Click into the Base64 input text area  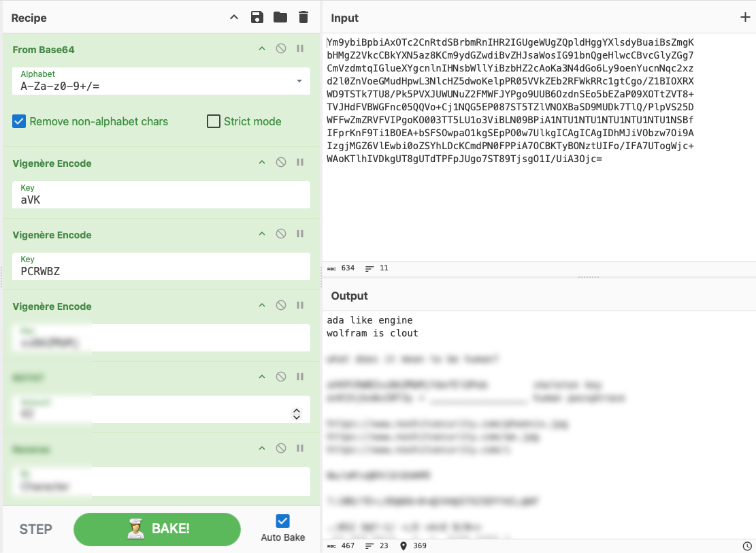coord(538,147)
